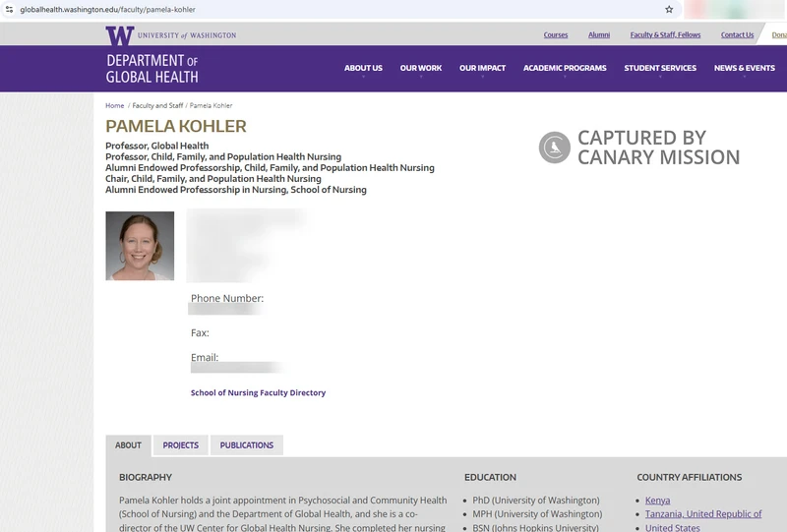Expand the News & Events menu
This screenshot has width=787, height=532.
click(745, 68)
